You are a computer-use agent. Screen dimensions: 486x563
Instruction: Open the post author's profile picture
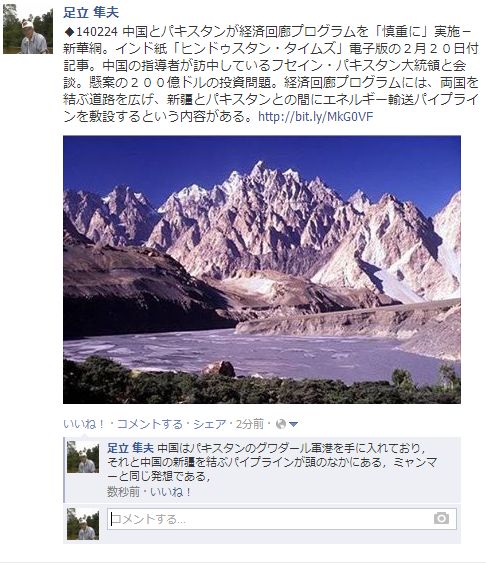[28, 29]
